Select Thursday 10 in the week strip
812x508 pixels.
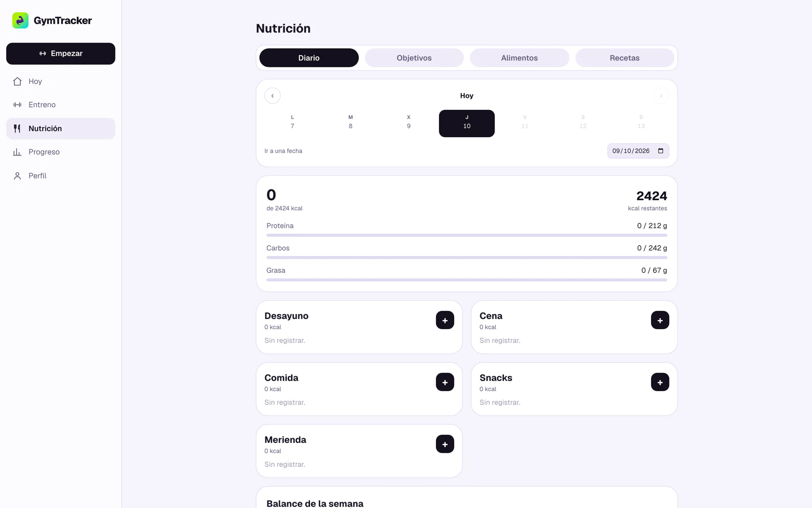pos(467,123)
